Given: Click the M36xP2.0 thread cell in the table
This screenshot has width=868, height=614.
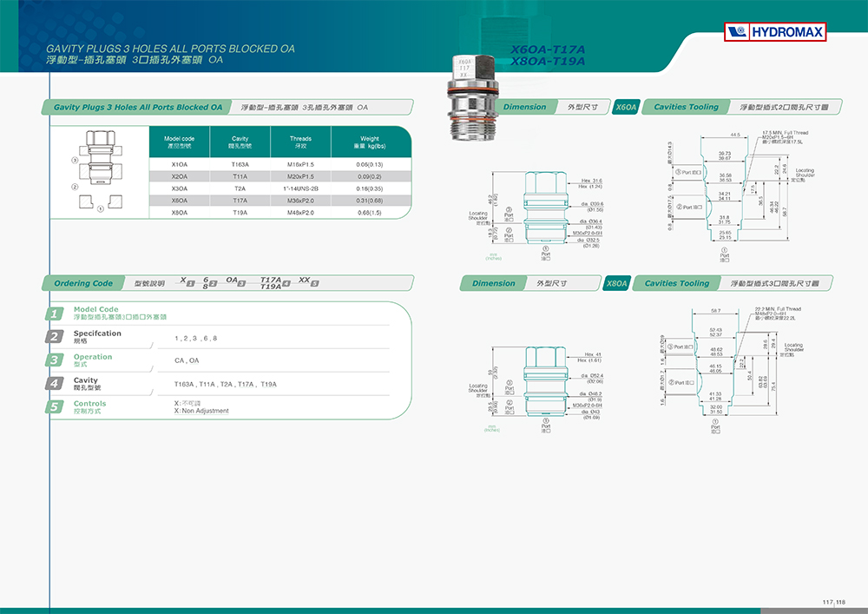Looking at the screenshot, I should [300, 201].
